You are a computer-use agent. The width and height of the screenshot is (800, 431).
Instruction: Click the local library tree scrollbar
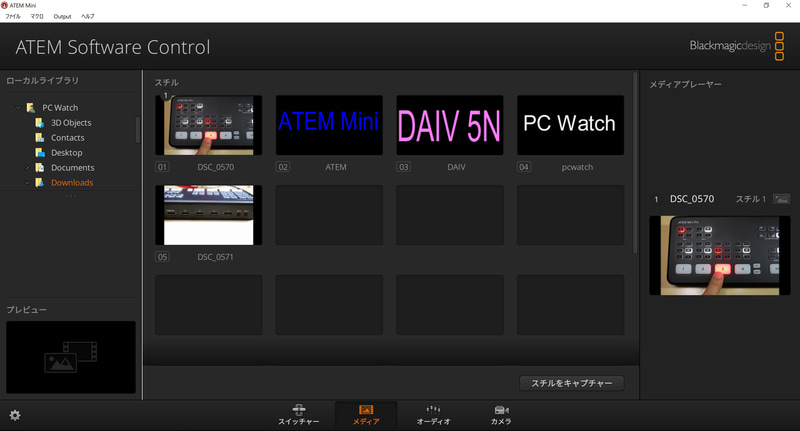click(137, 130)
